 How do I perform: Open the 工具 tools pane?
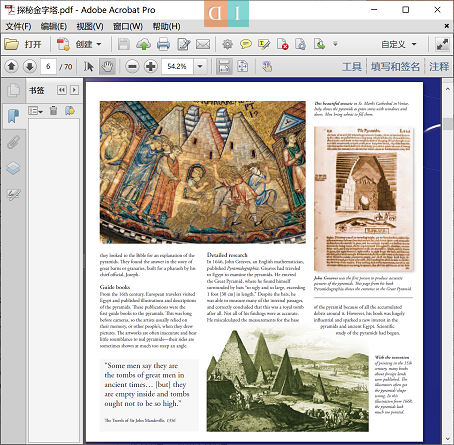point(352,67)
